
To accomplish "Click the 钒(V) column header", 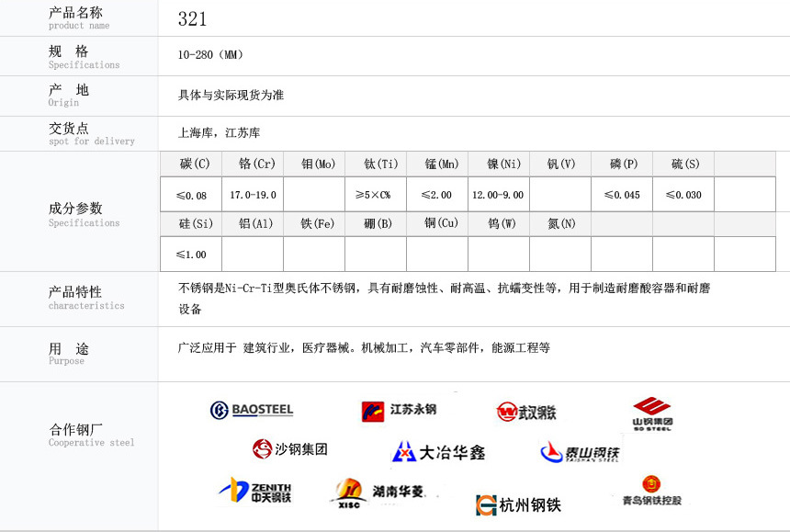I will point(560,164).
